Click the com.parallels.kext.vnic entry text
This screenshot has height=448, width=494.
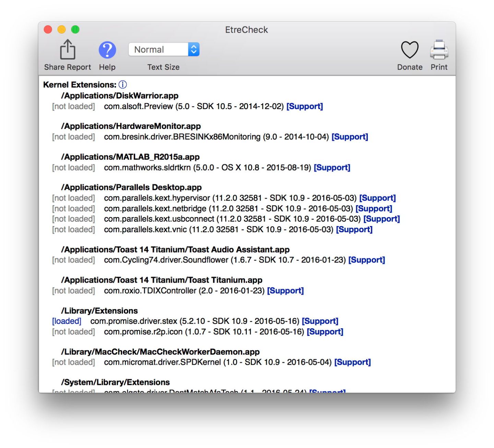point(219,229)
